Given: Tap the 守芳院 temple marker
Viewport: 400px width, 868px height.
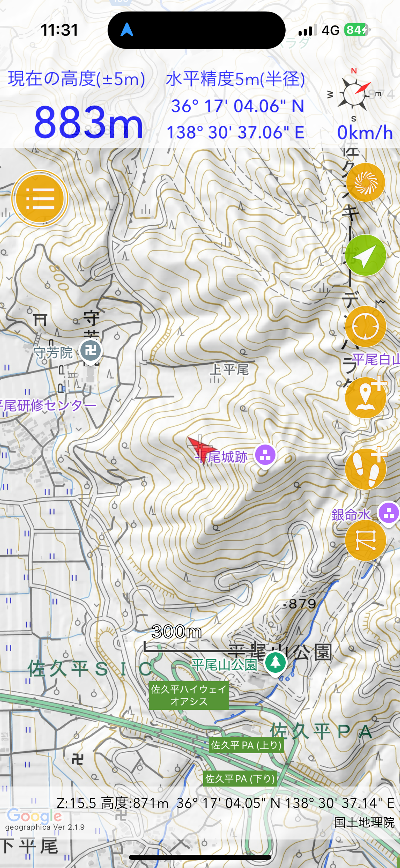Looking at the screenshot, I should coord(90,351).
